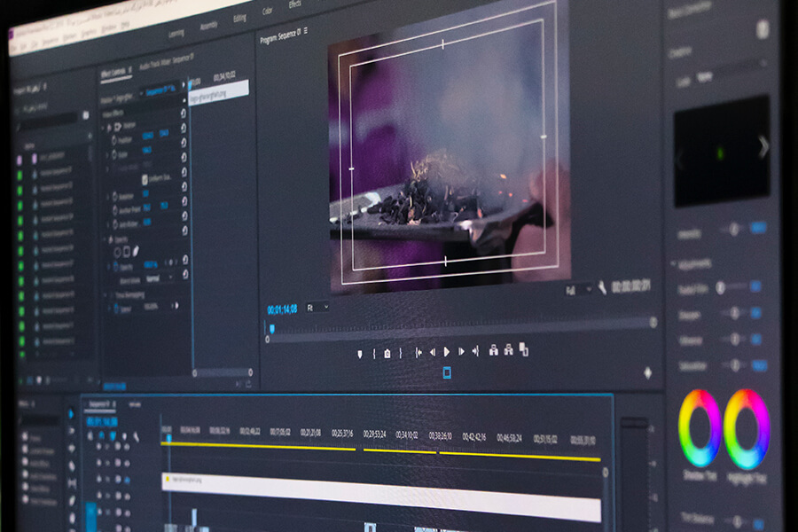
Task: Select the white clip on the timeline track
Action: pos(381,497)
